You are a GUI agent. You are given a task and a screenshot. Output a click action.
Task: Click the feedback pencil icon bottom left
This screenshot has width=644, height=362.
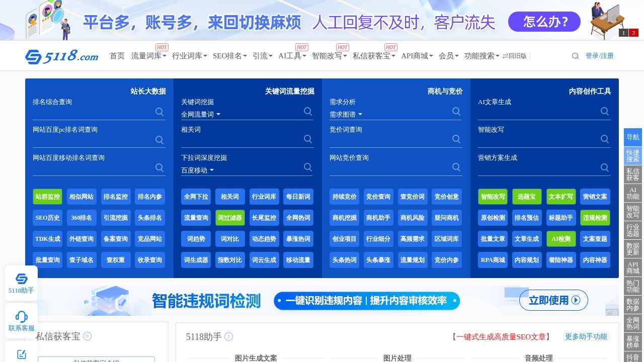click(x=21, y=354)
